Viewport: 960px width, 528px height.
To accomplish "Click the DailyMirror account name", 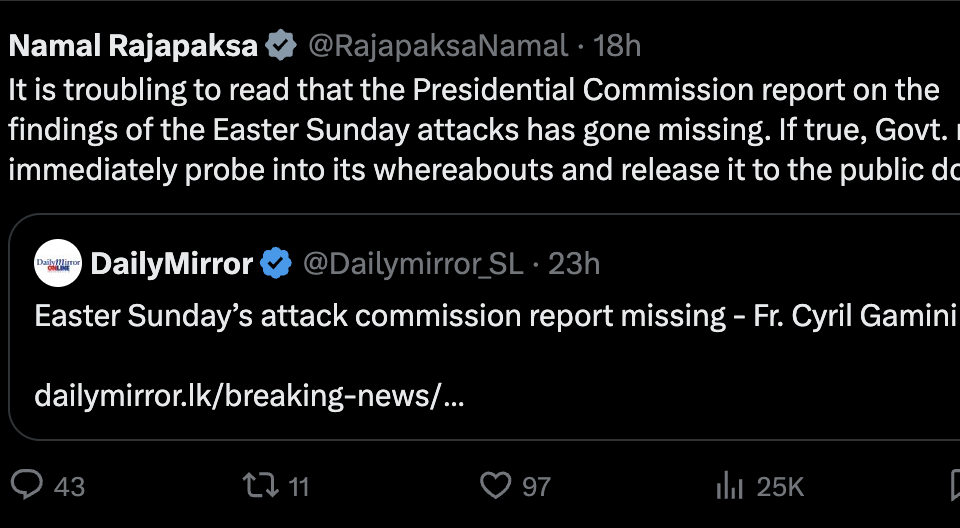I will [171, 264].
